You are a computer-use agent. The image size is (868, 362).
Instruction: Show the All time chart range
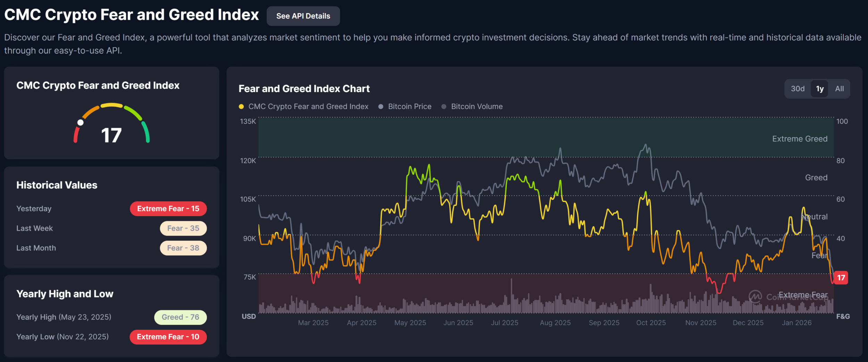pos(839,89)
